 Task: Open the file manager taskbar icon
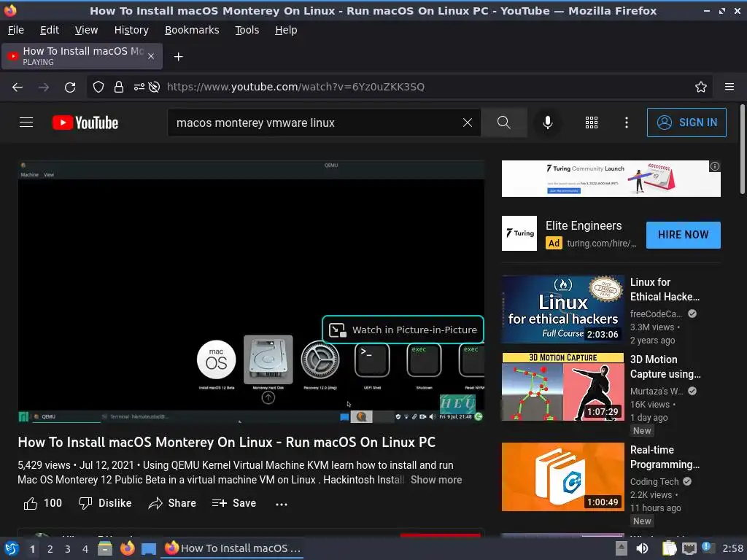click(x=105, y=548)
